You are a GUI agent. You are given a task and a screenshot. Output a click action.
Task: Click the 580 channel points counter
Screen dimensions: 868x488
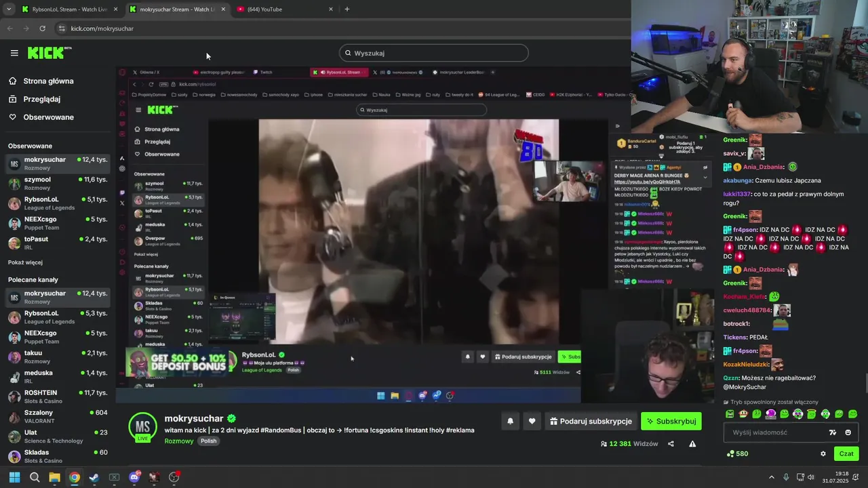(737, 454)
